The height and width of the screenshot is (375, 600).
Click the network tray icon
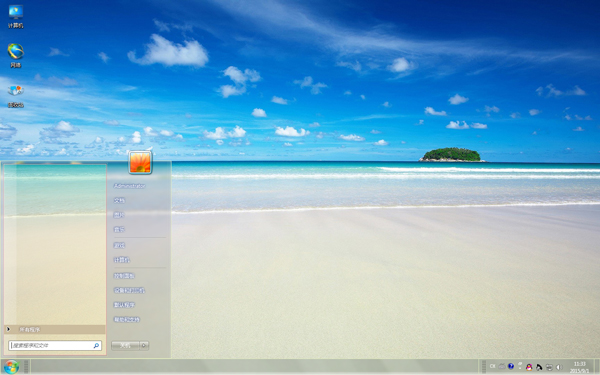549,367
